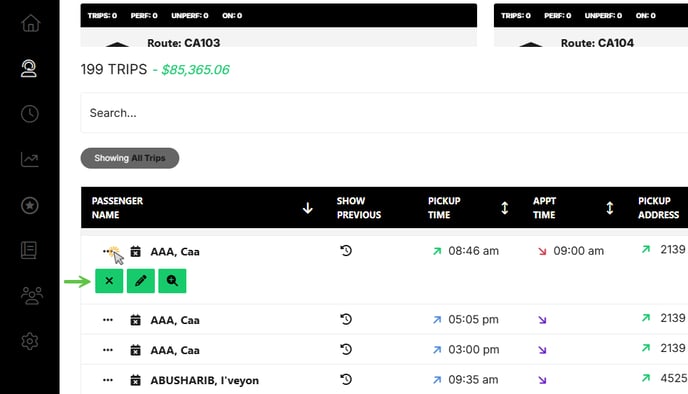Viewport: 688px width, 394px height.
Task: Open the settings gear in sidebar
Action: click(x=30, y=341)
